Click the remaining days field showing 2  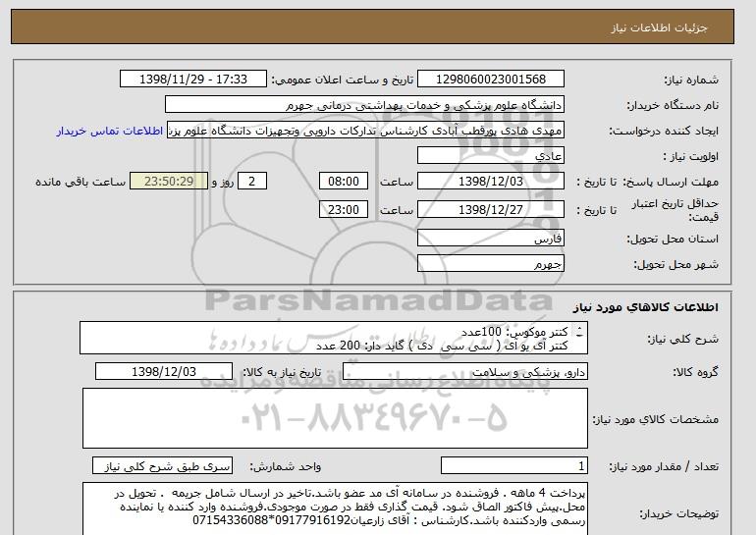[251, 182]
